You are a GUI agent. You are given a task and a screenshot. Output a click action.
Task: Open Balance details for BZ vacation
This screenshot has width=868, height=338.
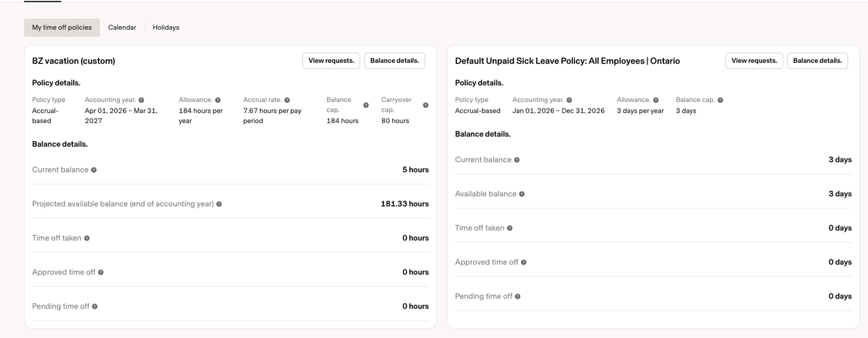[x=394, y=61]
